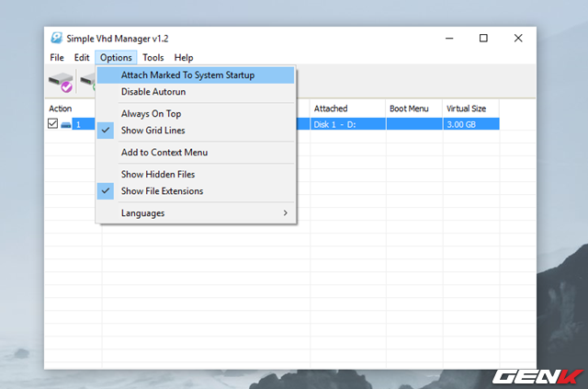Click the Virtual Size column header
The height and width of the screenshot is (389, 588).
pyautogui.click(x=471, y=109)
